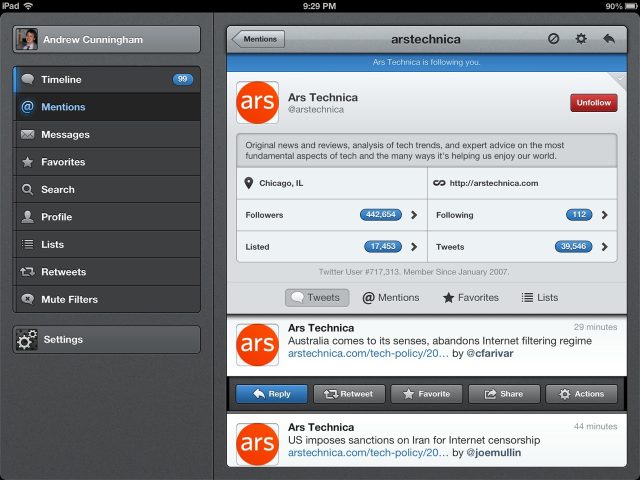Click the Twitter User #717,313 member text
The height and width of the screenshot is (480, 640).
click(414, 272)
